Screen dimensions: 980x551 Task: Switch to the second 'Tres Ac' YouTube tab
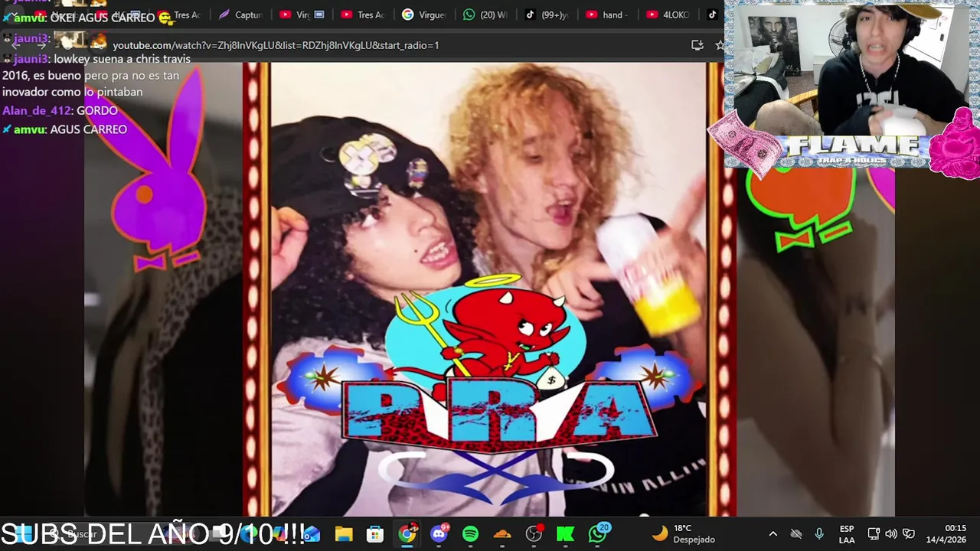point(364,15)
